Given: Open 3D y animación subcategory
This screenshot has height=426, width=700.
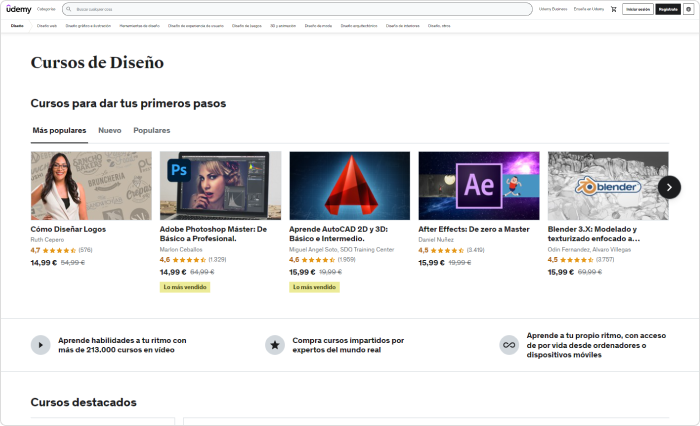Looking at the screenshot, I should [283, 26].
